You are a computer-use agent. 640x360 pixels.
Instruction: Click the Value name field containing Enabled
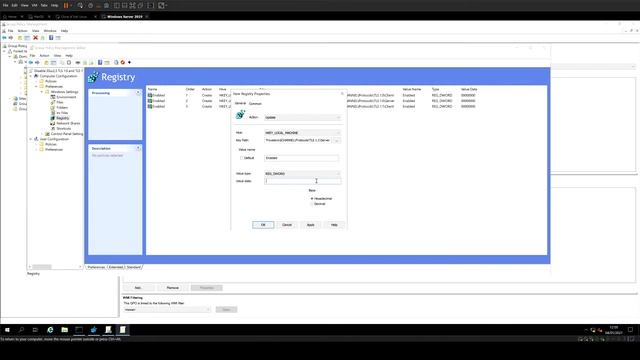tap(301, 158)
